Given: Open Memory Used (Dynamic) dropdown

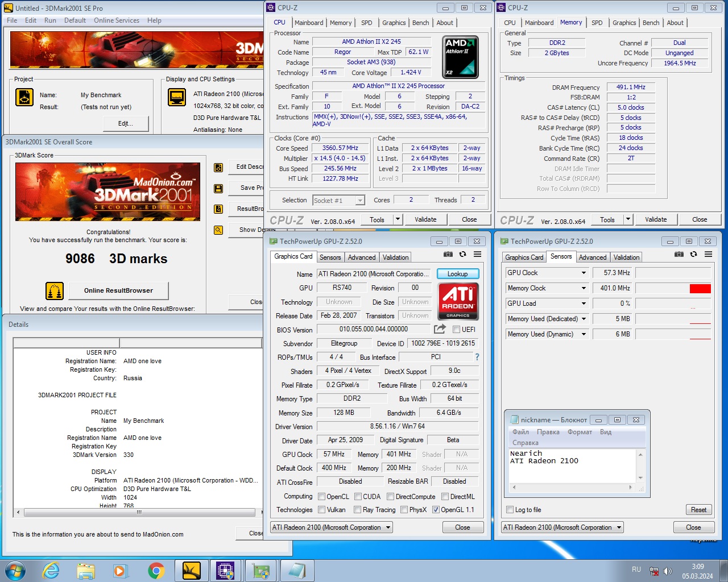Looking at the screenshot, I should (584, 334).
